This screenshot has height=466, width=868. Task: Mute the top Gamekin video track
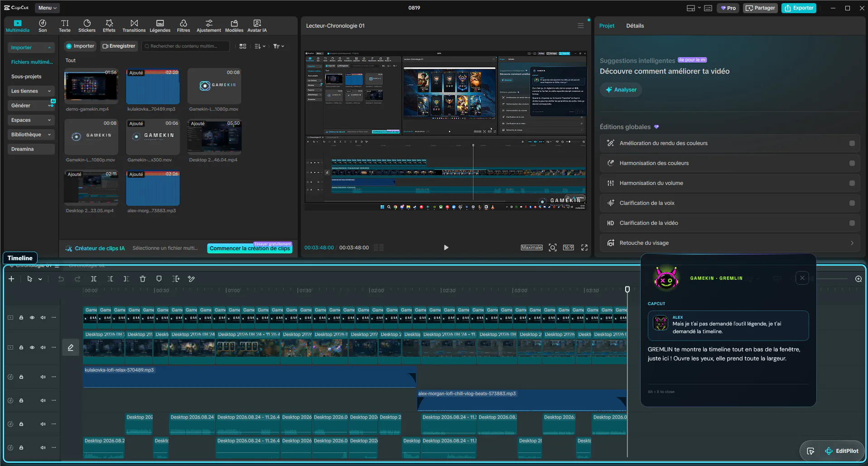43,317
